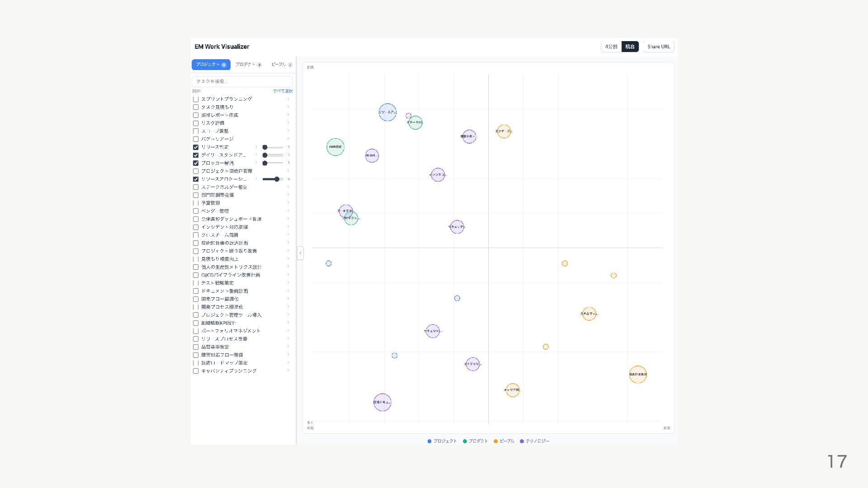Click the orange エンゲージ... bubble

(x=504, y=131)
